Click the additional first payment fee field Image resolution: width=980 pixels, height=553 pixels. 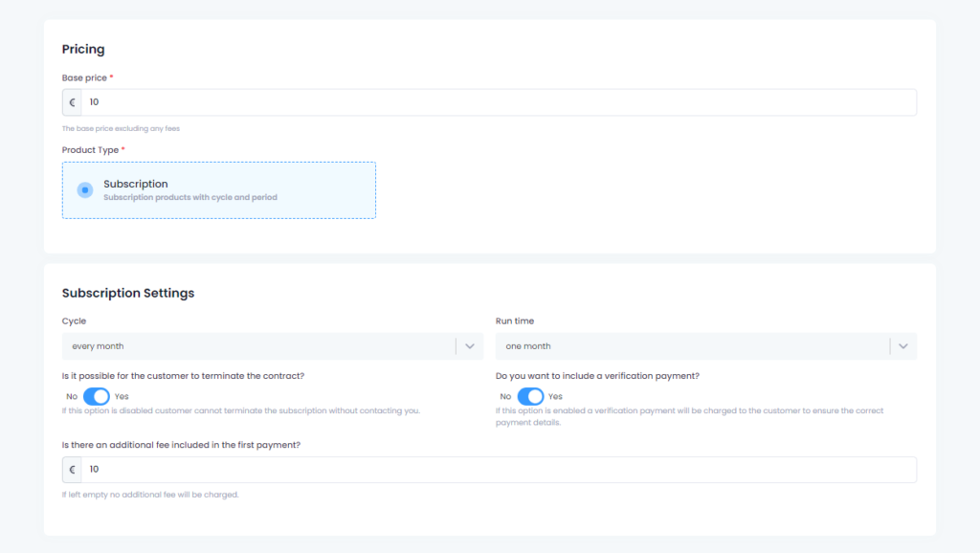383,469
